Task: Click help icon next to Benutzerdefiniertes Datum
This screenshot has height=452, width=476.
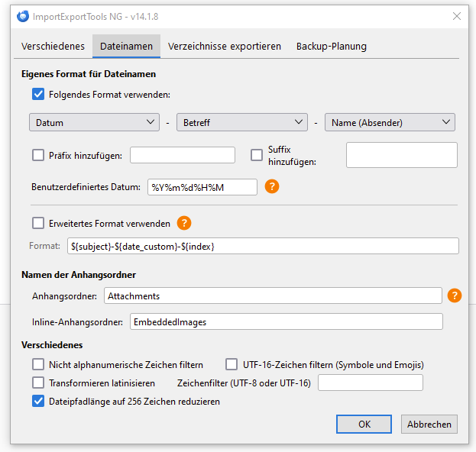Action: pyautogui.click(x=272, y=186)
